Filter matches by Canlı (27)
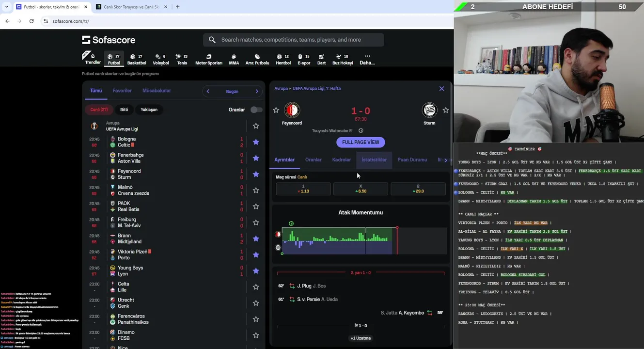Screen dimensions: 644x349 tap(99, 110)
